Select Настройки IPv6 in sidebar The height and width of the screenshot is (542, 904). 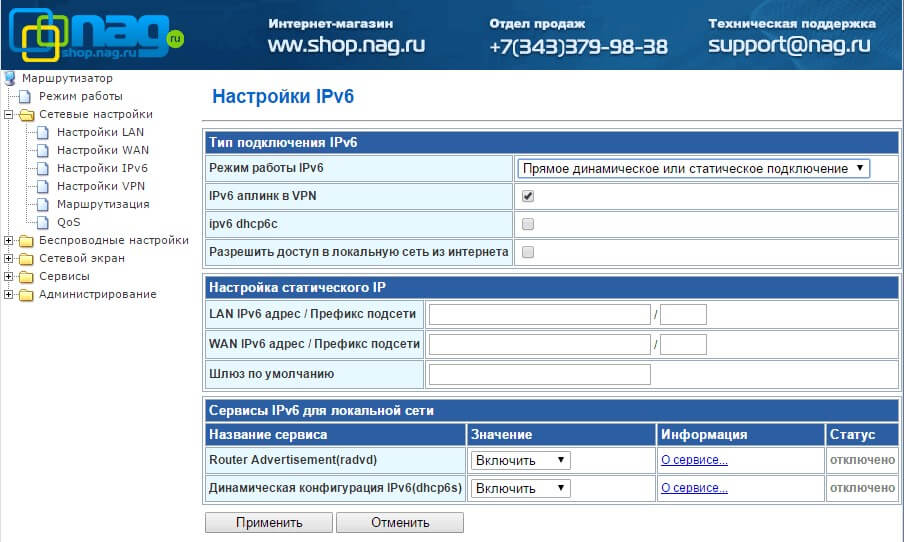[102, 168]
